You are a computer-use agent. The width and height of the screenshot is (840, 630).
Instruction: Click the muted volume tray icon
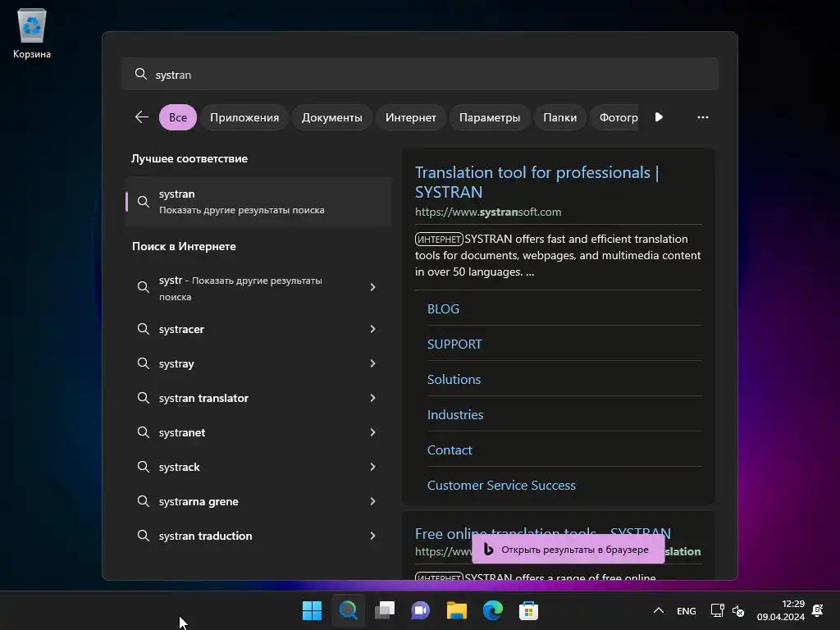pos(738,610)
